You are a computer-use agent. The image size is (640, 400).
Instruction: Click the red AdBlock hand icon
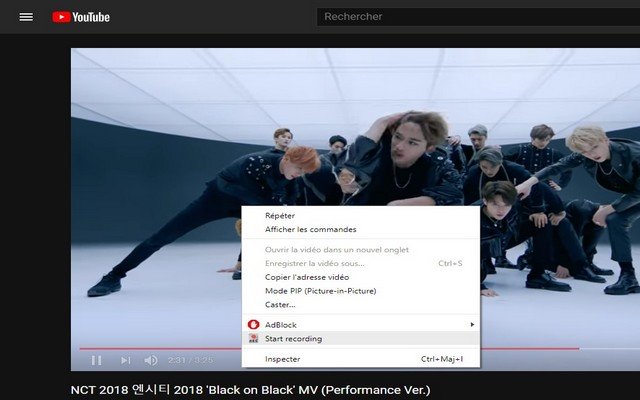253,324
